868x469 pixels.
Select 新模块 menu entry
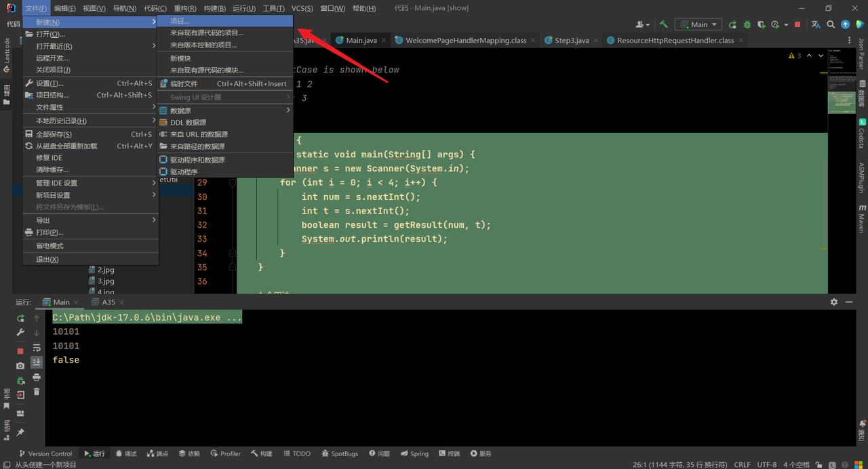click(x=225, y=58)
